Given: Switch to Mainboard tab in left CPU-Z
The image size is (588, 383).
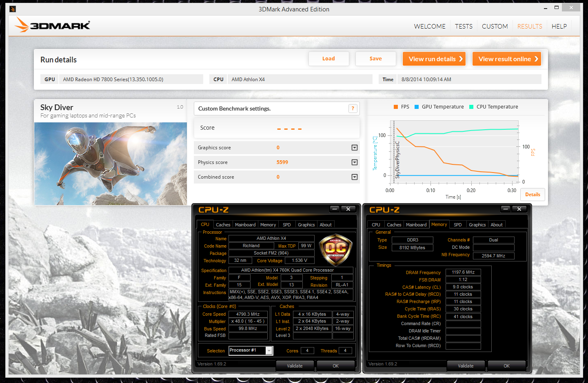Looking at the screenshot, I should pos(245,225).
